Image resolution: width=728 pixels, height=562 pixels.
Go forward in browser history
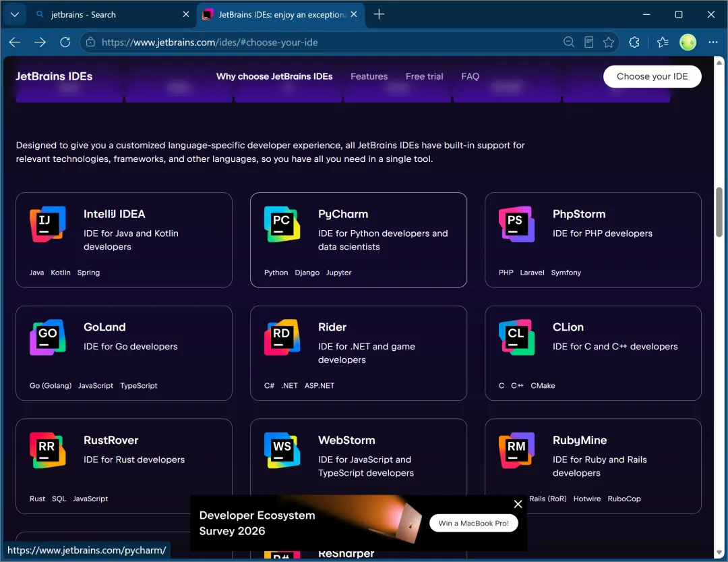tap(40, 43)
